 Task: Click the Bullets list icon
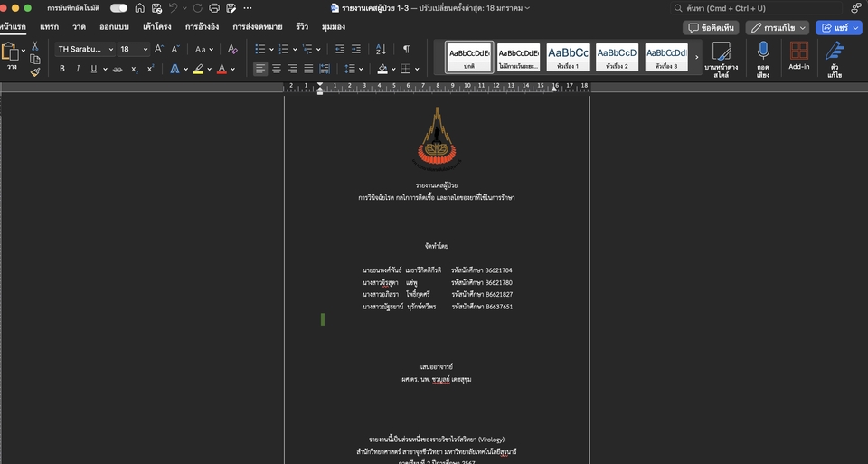260,49
